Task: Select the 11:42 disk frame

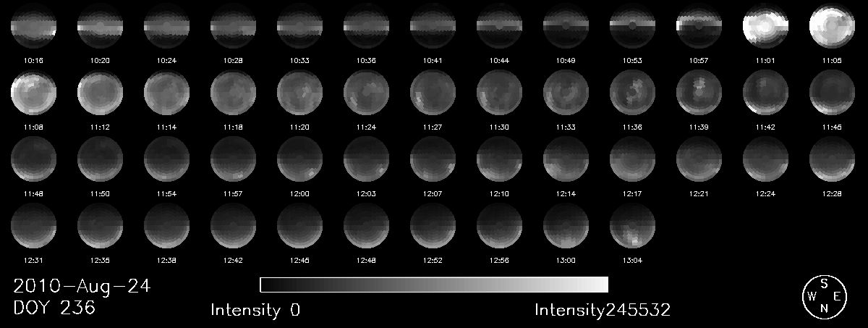Action: pyautogui.click(x=766, y=93)
